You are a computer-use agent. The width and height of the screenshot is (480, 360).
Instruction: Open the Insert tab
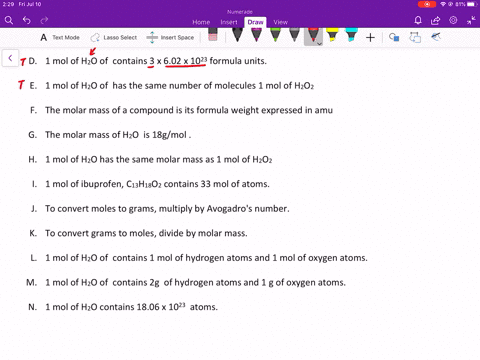tap(229, 22)
